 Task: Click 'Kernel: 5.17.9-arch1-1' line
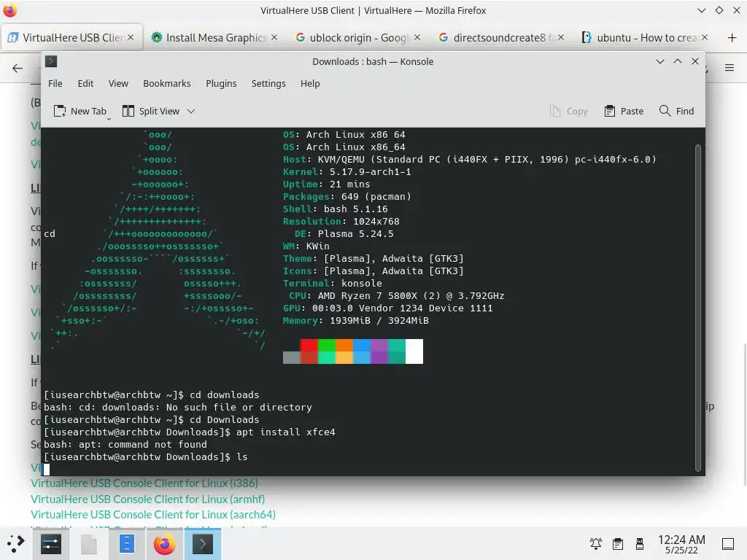pyautogui.click(x=347, y=172)
